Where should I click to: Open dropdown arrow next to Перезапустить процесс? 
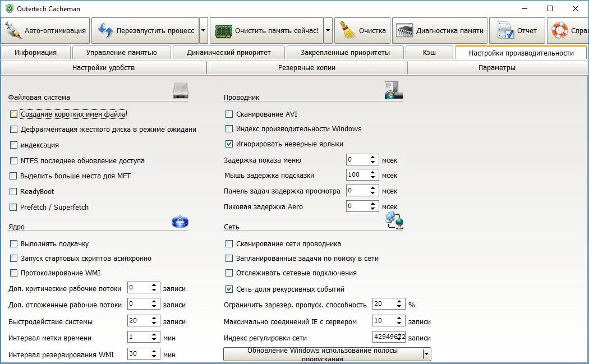coord(203,30)
